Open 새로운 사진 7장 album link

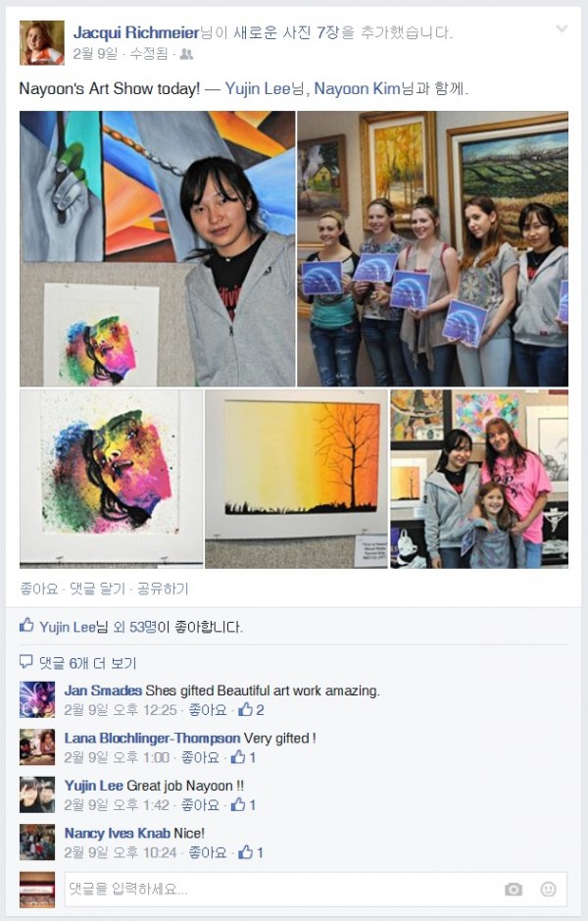(x=286, y=32)
